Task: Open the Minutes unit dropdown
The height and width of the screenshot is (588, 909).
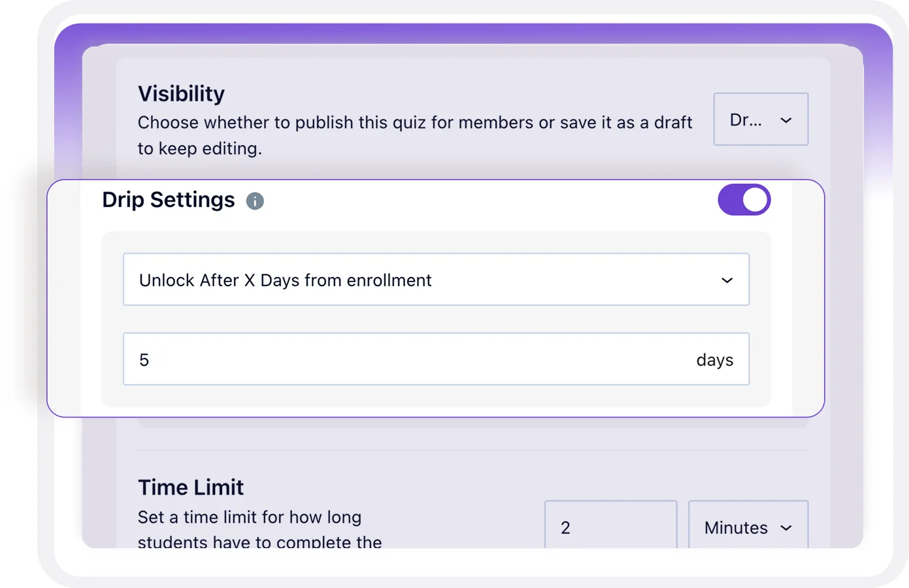Action: [x=748, y=527]
